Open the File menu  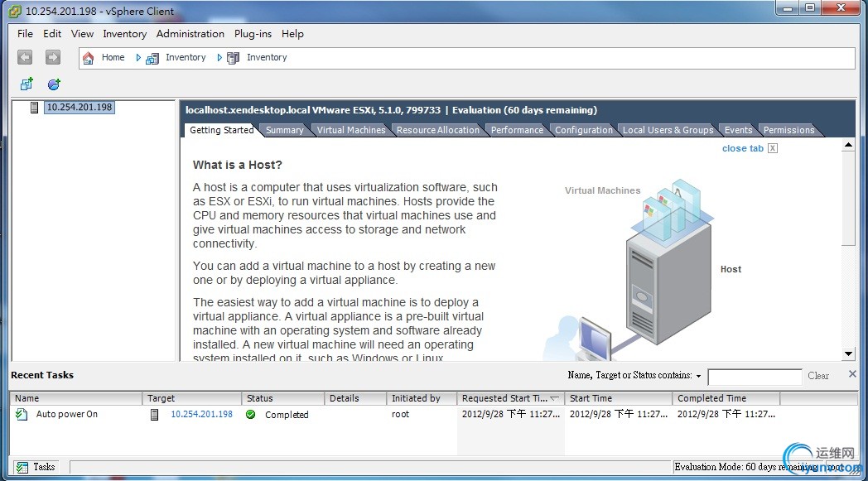coord(25,34)
